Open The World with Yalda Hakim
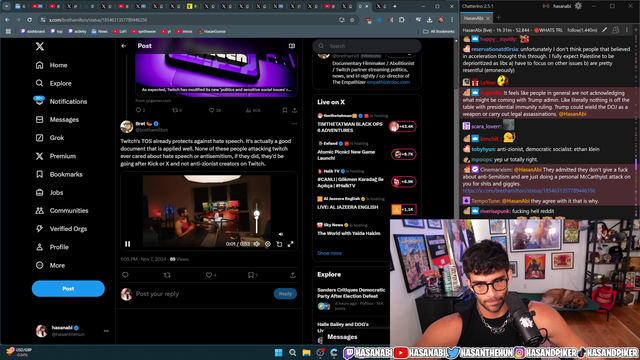Viewport: 640px width, 360px height. 349,233
